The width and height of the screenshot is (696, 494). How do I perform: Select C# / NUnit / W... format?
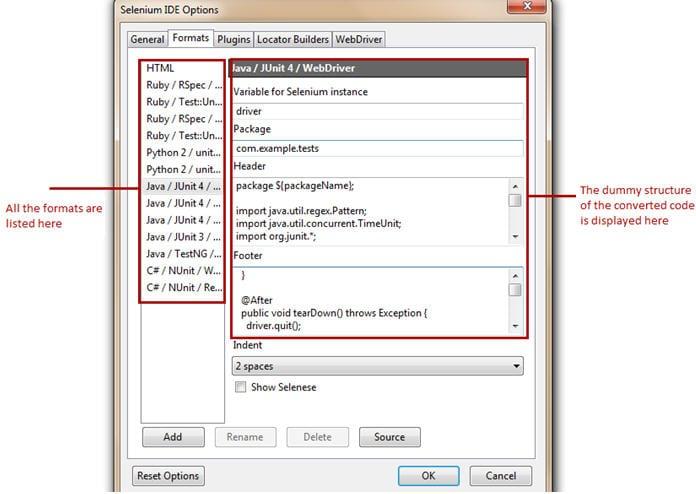coord(182,271)
